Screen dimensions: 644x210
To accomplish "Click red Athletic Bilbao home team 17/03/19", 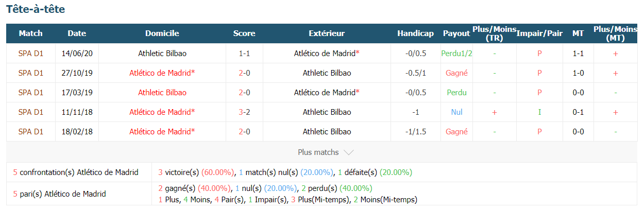I will (162, 92).
